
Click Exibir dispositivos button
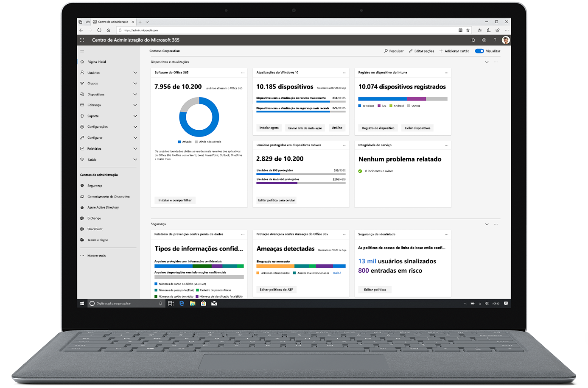click(417, 128)
